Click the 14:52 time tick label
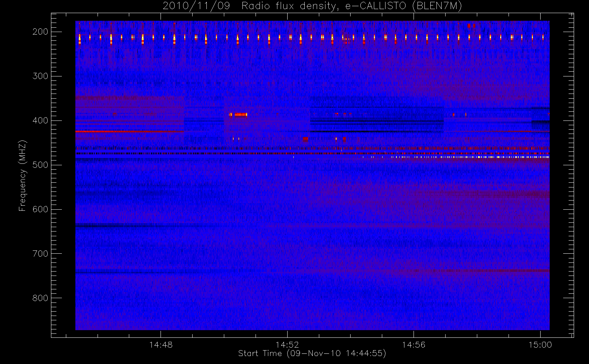 tap(287, 345)
